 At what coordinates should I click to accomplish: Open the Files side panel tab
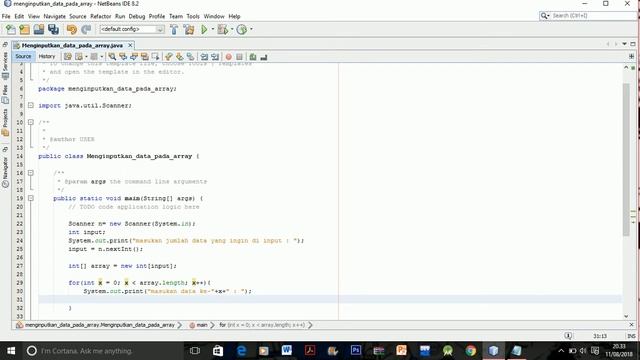[5, 93]
